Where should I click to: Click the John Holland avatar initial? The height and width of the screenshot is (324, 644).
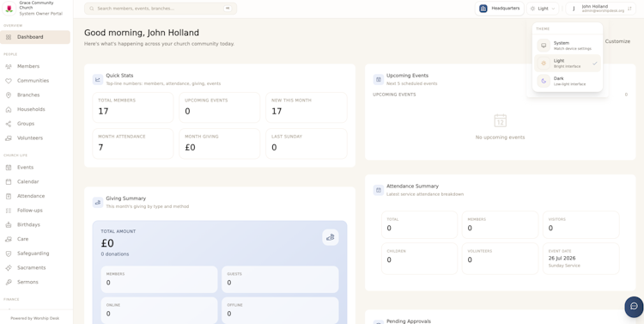coord(574,9)
